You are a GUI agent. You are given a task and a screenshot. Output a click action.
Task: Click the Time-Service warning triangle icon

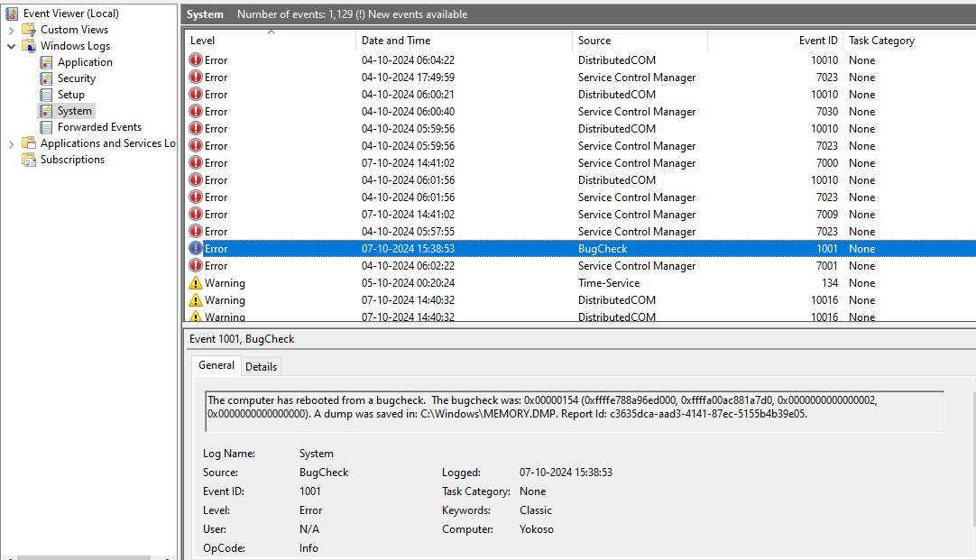pyautogui.click(x=196, y=283)
